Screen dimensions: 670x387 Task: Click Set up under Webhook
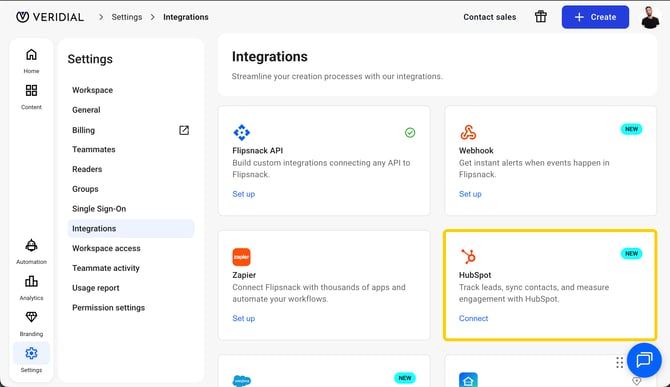[470, 194]
